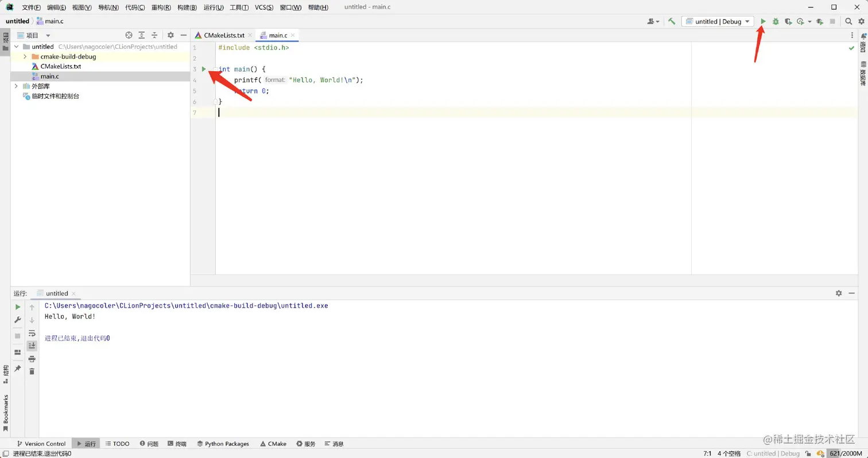Open Project panel options gear

point(170,36)
